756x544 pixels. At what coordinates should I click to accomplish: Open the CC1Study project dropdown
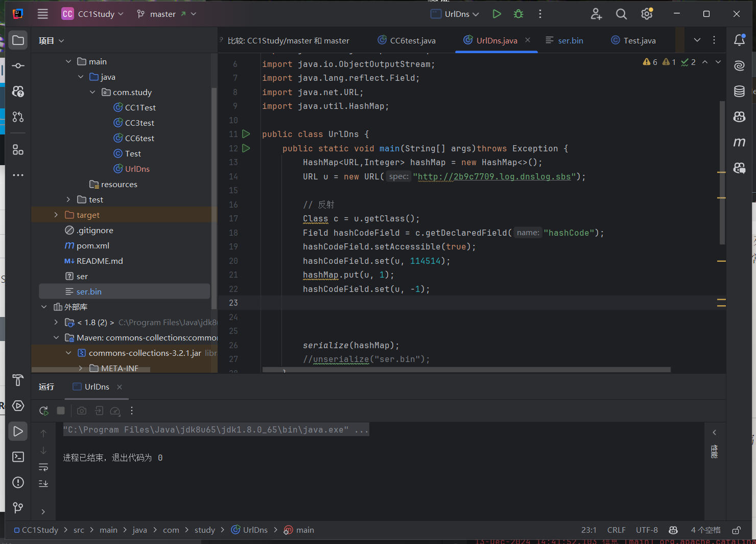tap(93, 14)
